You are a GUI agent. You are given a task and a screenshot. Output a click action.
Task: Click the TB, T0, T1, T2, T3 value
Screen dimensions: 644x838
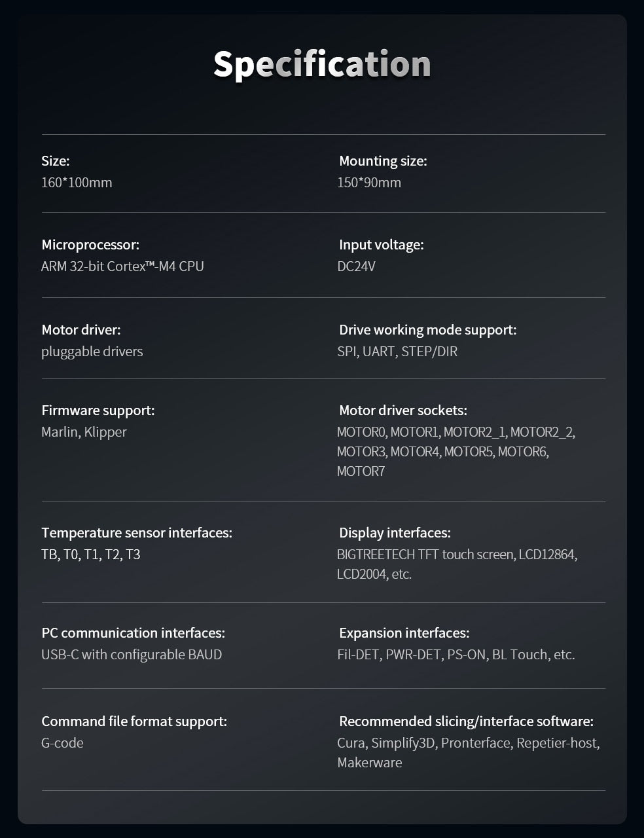91,555
